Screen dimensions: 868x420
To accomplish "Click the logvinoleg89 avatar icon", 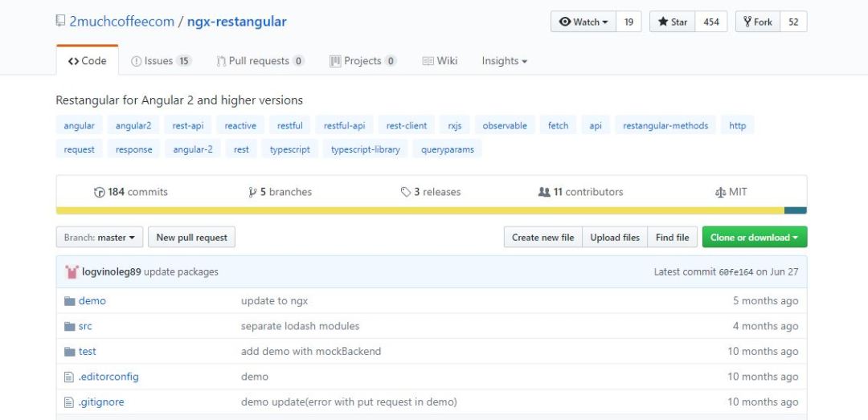I will (x=71, y=271).
